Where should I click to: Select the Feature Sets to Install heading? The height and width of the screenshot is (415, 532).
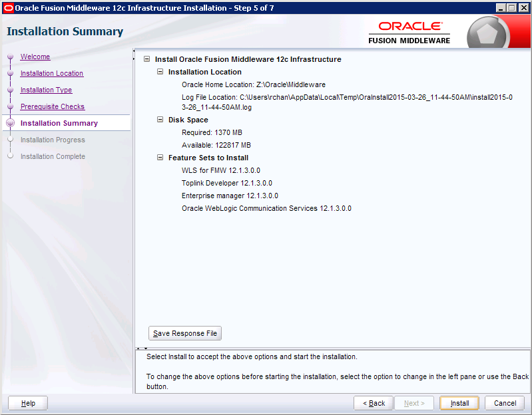208,158
